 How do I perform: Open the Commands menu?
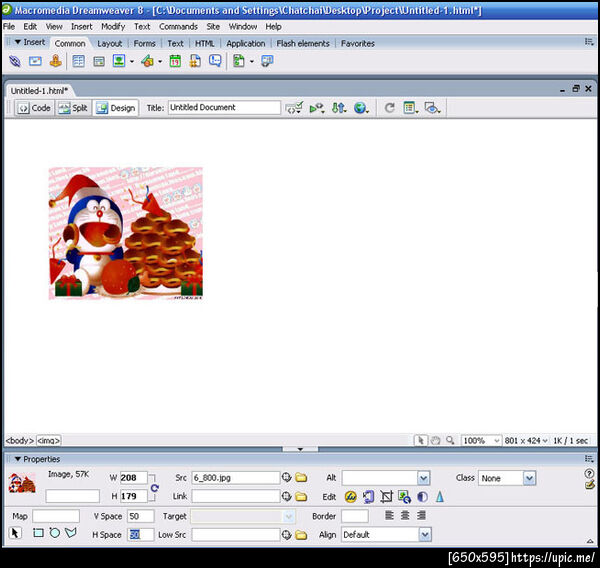click(x=178, y=26)
